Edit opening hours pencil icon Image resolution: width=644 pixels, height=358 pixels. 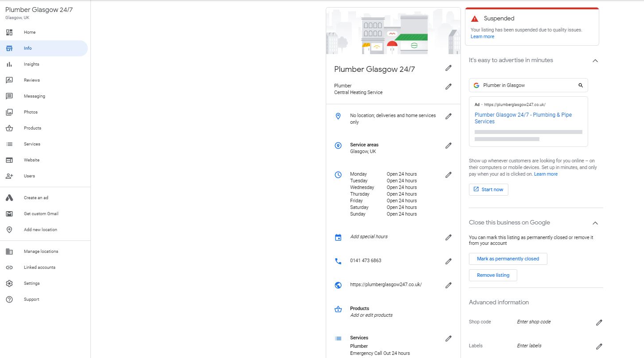coord(449,175)
